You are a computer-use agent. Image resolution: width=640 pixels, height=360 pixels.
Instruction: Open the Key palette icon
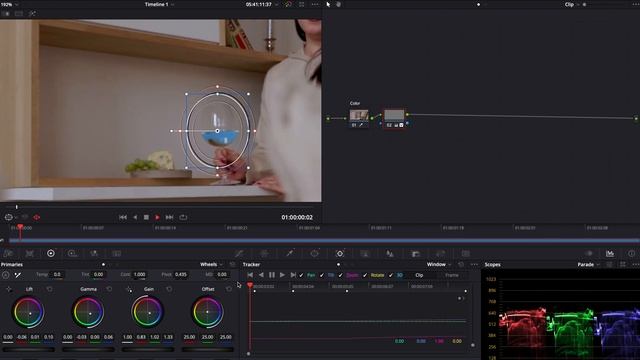click(415, 253)
